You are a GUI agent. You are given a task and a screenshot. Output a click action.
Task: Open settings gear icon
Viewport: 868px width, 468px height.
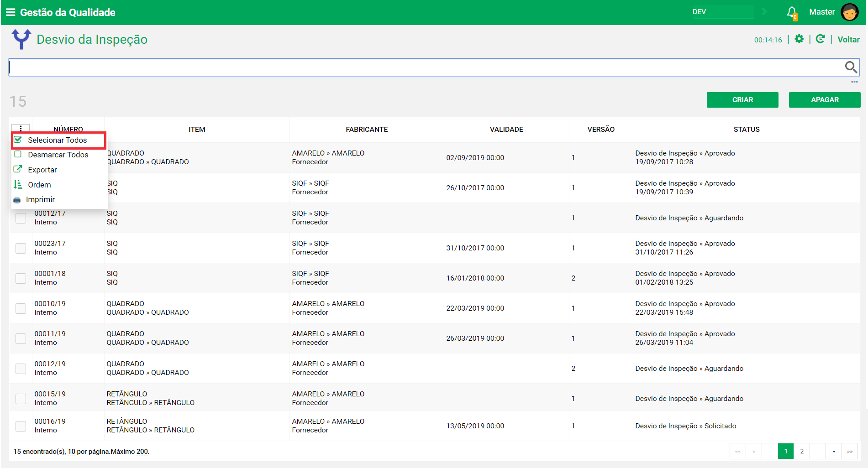click(x=799, y=39)
